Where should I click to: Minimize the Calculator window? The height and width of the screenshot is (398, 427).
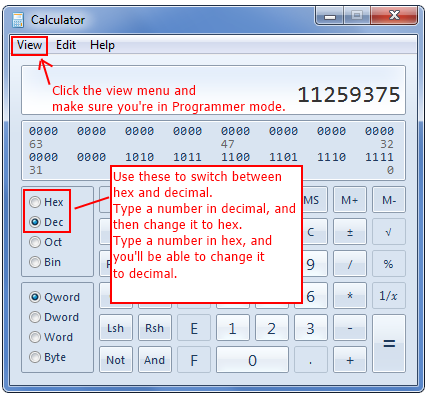329,16
